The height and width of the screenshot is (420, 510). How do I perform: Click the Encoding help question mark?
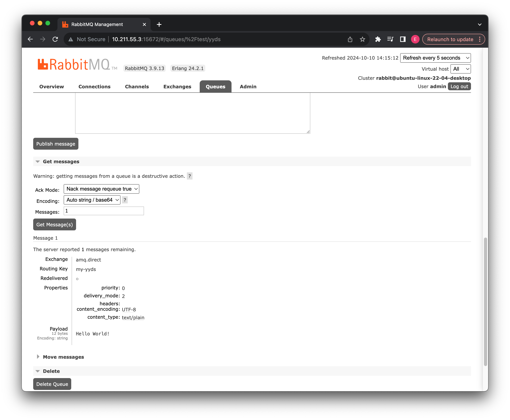(125, 200)
